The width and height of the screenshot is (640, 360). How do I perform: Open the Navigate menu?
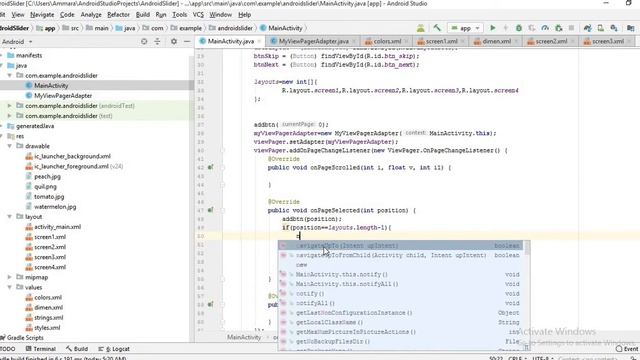pos(42,15)
